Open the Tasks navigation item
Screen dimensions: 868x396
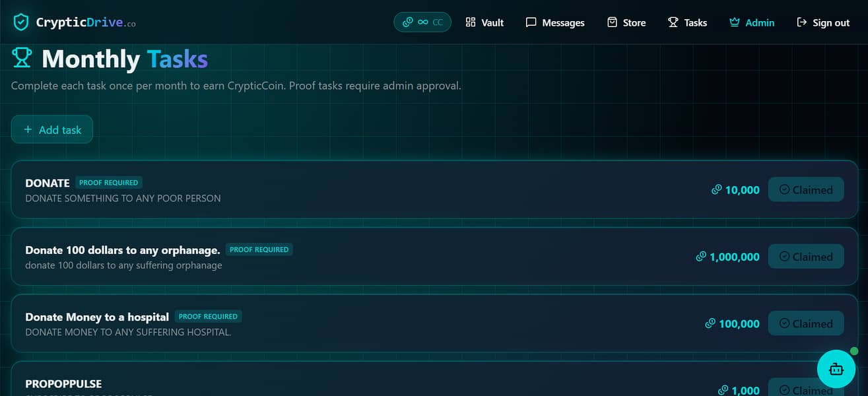687,22
